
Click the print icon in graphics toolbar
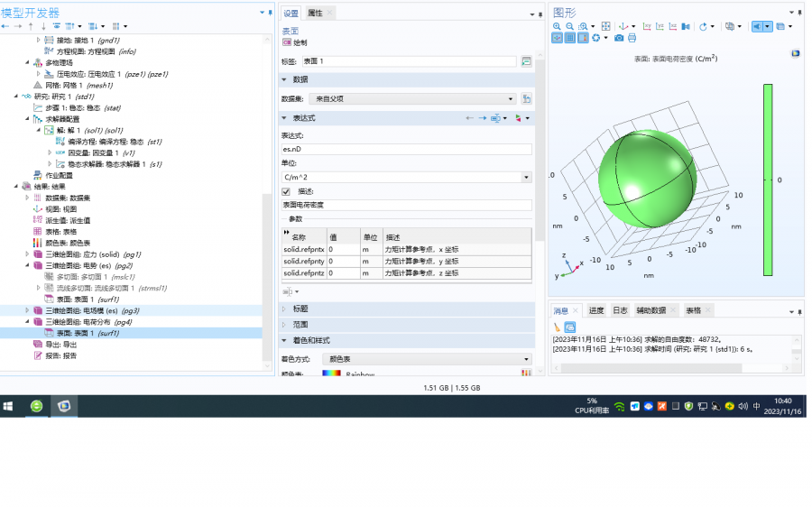coord(632,38)
